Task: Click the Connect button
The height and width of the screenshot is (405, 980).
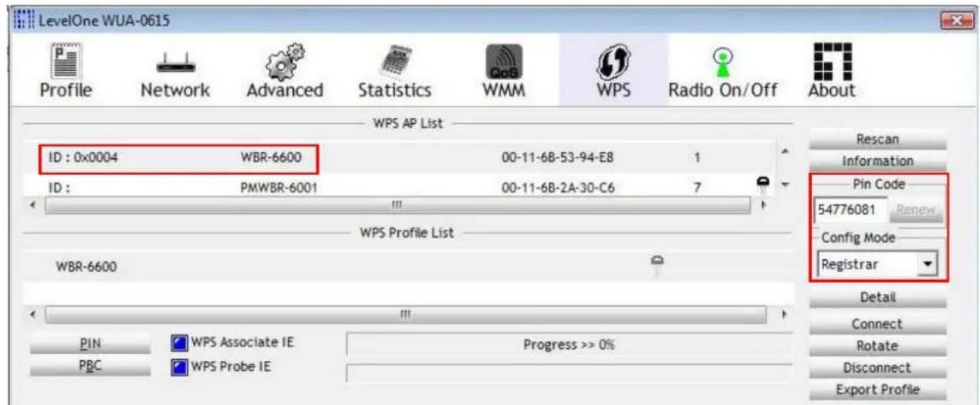Action: 877,323
